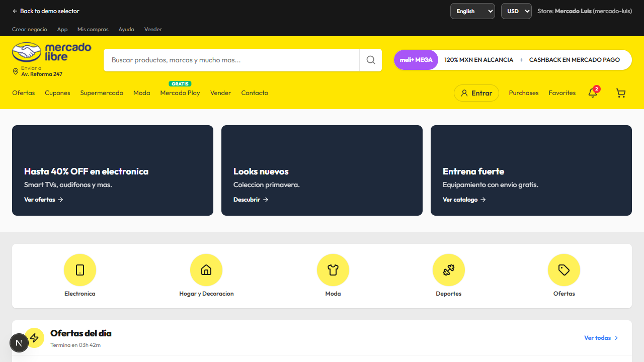Open the USD currency dropdown
The height and width of the screenshot is (362, 644).
(x=516, y=11)
